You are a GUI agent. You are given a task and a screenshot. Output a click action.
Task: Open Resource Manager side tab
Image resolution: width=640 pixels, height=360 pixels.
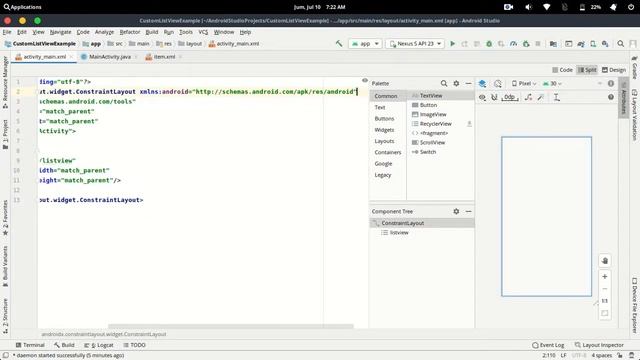5,82
